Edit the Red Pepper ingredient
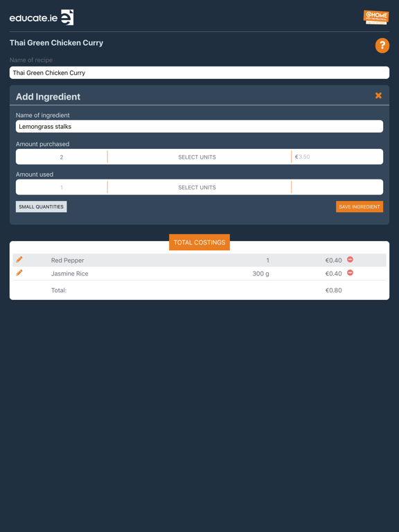Viewport: 399px width, 532px height. 19,260
